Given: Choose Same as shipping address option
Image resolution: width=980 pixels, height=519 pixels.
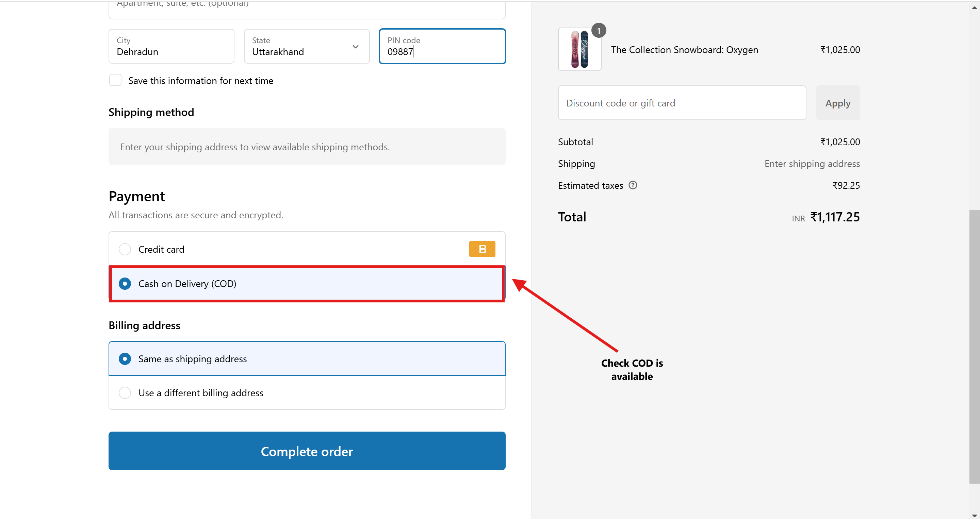Looking at the screenshot, I should (125, 359).
